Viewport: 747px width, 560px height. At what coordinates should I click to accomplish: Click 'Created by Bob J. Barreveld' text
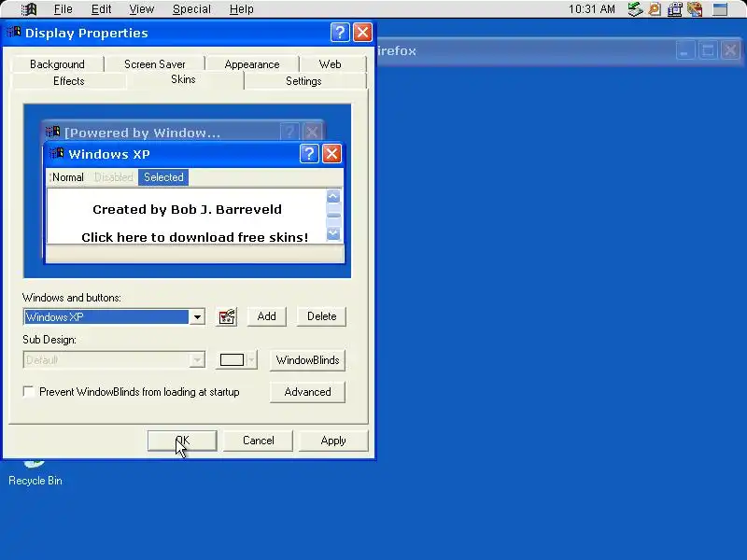click(188, 209)
